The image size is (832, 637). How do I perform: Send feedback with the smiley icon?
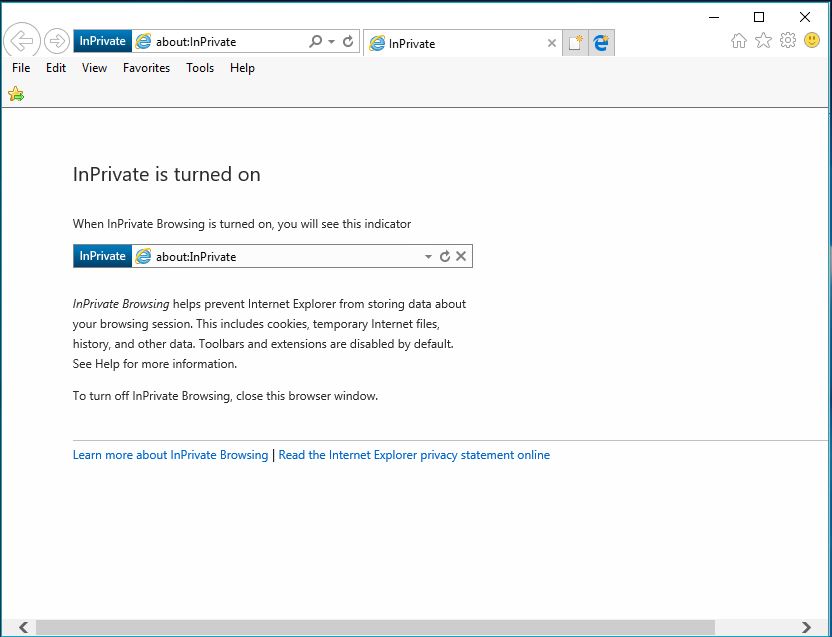pos(812,40)
